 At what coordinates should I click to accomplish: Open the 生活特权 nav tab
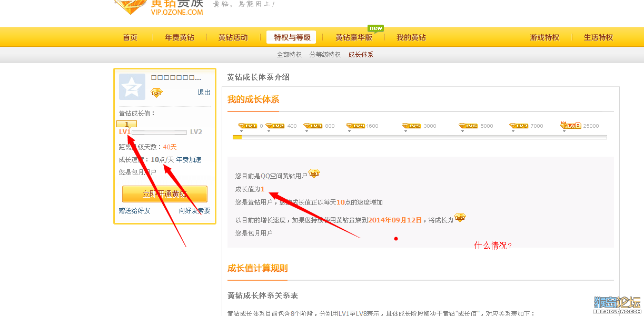pyautogui.click(x=599, y=37)
